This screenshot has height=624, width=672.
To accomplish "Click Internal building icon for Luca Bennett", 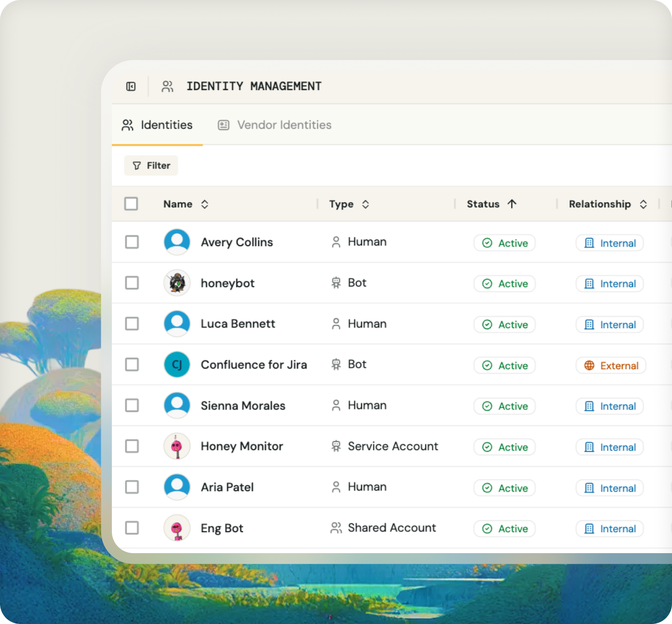I will point(589,325).
